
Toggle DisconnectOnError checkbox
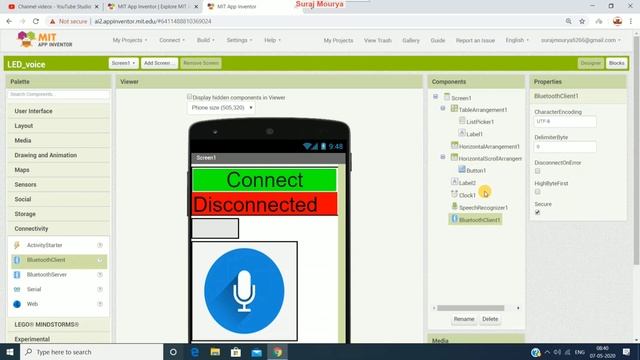538,171
